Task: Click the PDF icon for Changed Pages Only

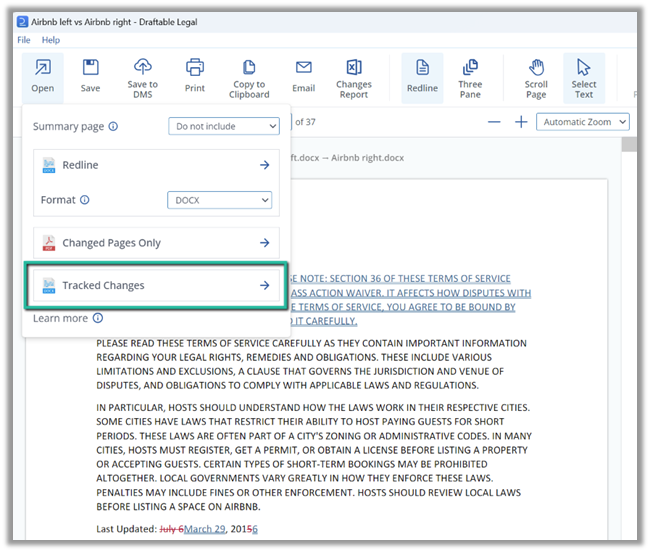Action: click(49, 243)
